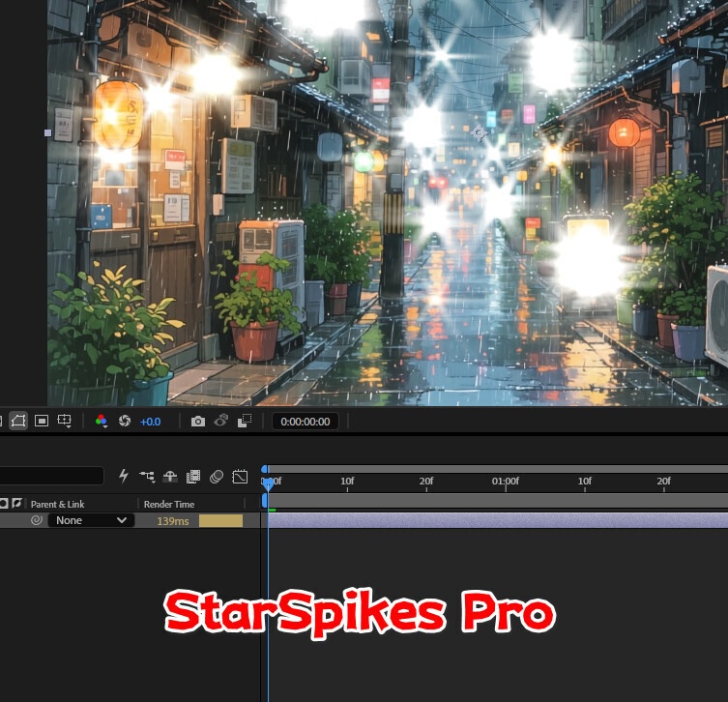
Task: Click the +0.0 exposure value
Action: coord(150,422)
